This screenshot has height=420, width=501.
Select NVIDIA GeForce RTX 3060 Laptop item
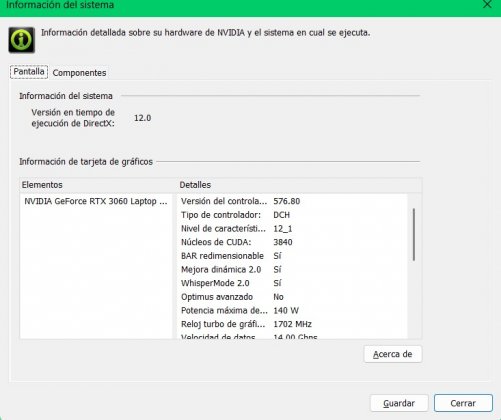[x=96, y=201]
